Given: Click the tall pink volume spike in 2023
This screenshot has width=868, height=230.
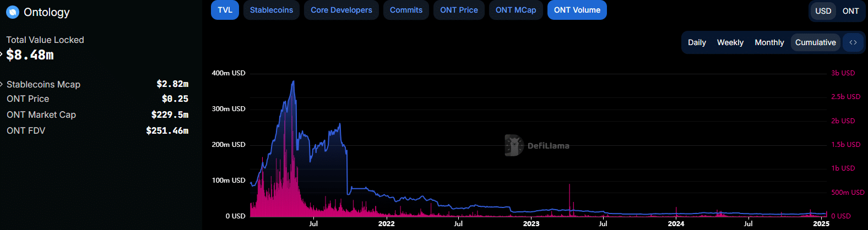Looking at the screenshot, I should pos(569,187).
